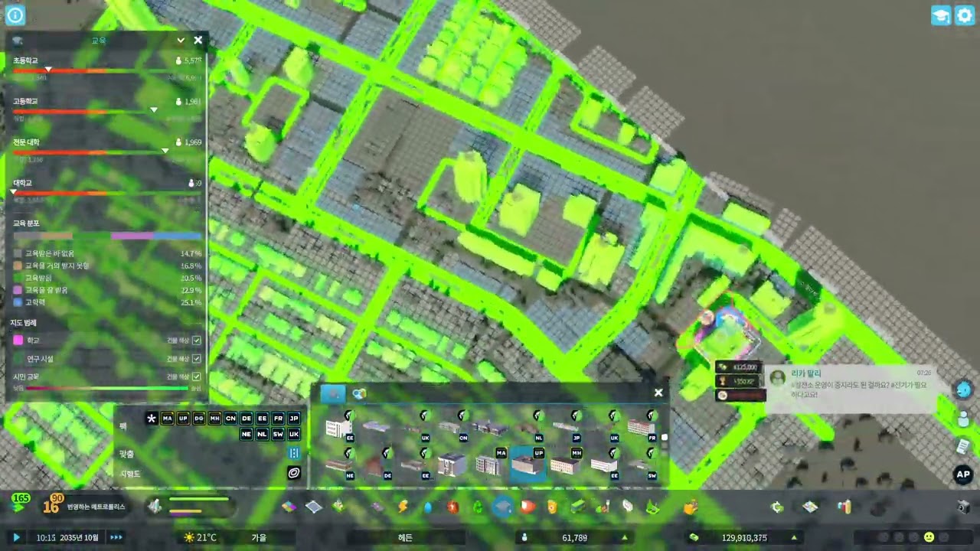The image size is (980, 551).
Task: Toggle 학교 building color checkbox
Action: pyautogui.click(x=197, y=340)
